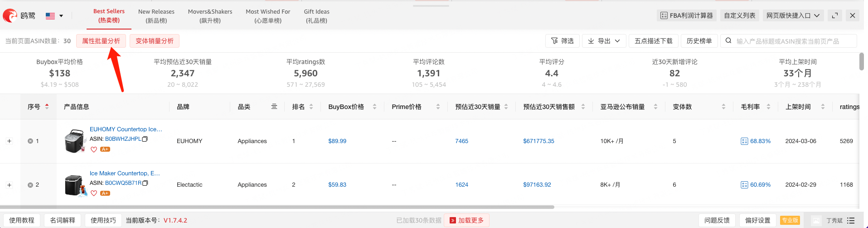Copy ASIN B0BWHZJHPL with copy icon
This screenshot has height=228, width=868.
point(145,139)
